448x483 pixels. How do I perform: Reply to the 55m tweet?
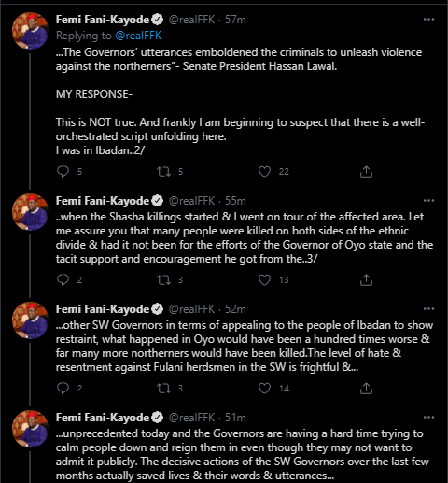click(63, 279)
